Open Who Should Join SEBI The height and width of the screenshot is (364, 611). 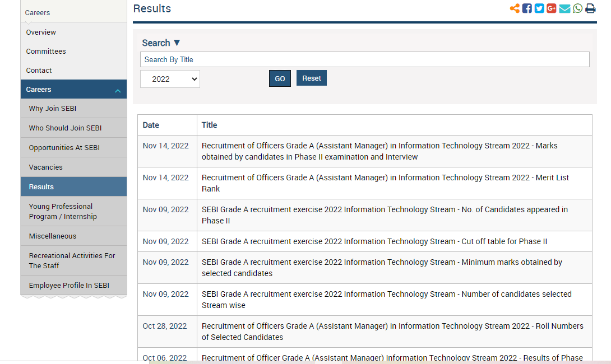tap(73, 128)
